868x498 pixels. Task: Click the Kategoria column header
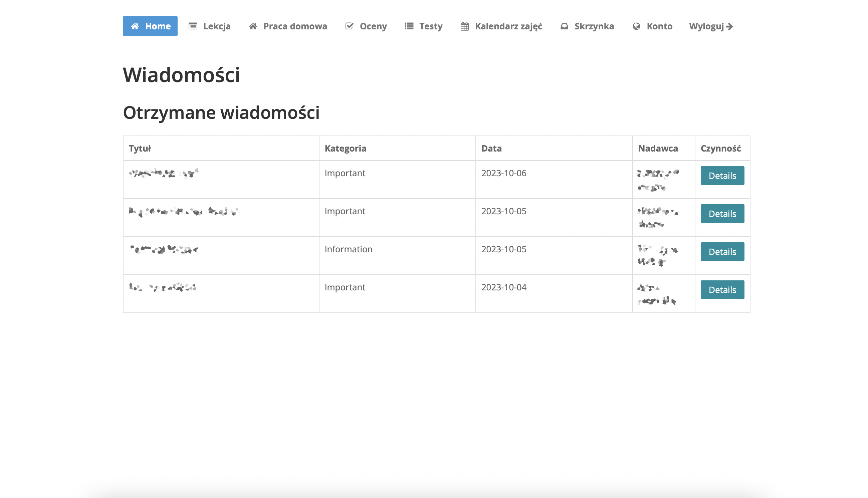pos(346,149)
